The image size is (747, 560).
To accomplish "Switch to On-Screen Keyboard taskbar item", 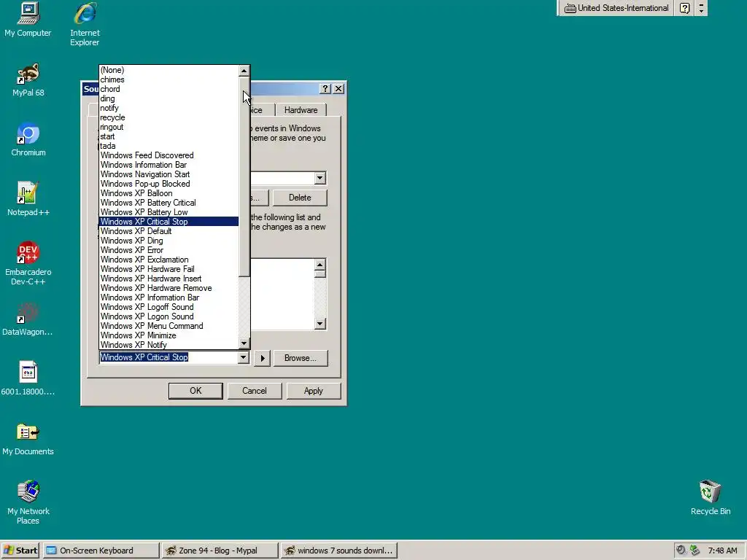I will click(101, 551).
